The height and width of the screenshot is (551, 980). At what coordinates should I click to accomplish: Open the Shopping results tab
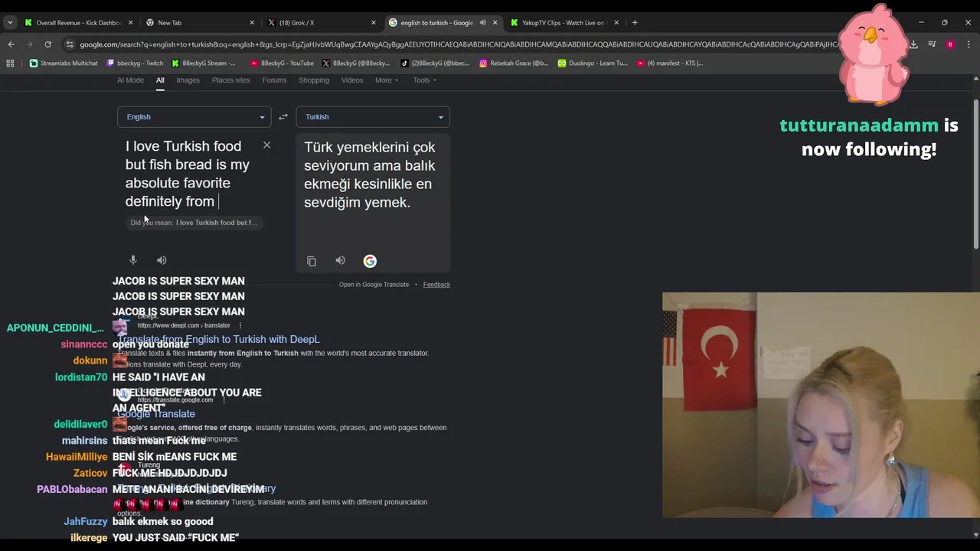[x=314, y=80]
